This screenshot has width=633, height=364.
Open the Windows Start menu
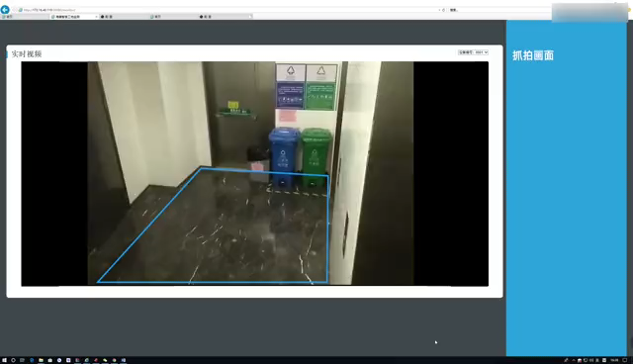pos(4,360)
